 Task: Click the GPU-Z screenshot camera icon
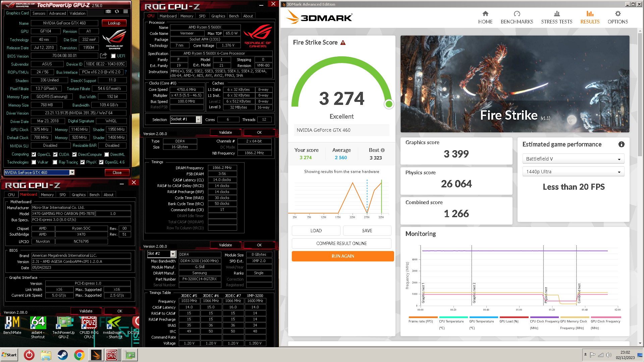click(x=108, y=12)
